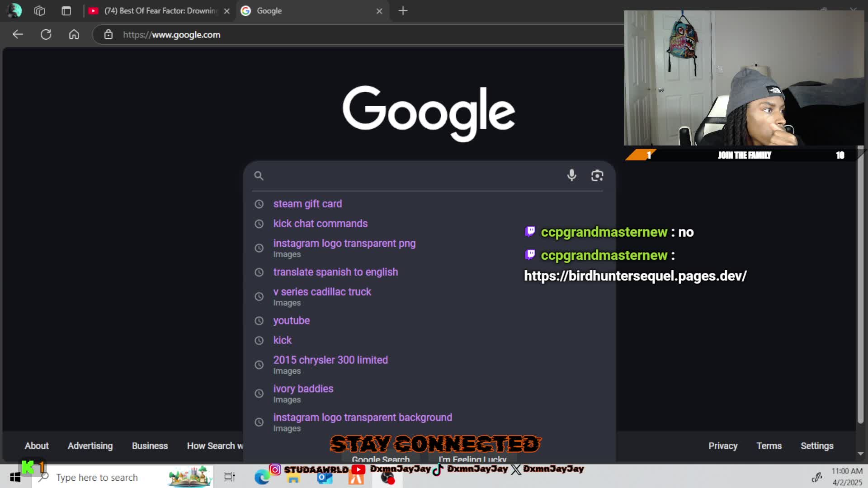Click the storybook search highlight image in taskbar
This screenshot has width=868, height=488.
pos(189,477)
